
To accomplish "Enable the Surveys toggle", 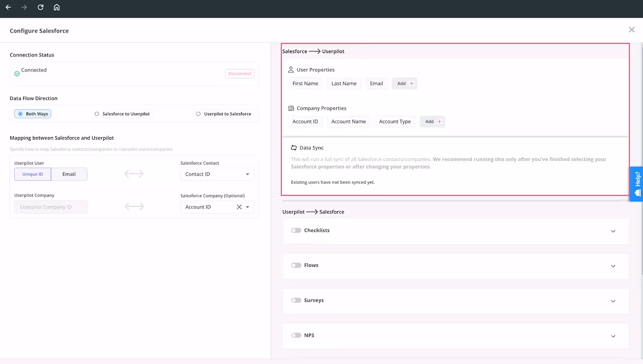I will tap(296, 300).
